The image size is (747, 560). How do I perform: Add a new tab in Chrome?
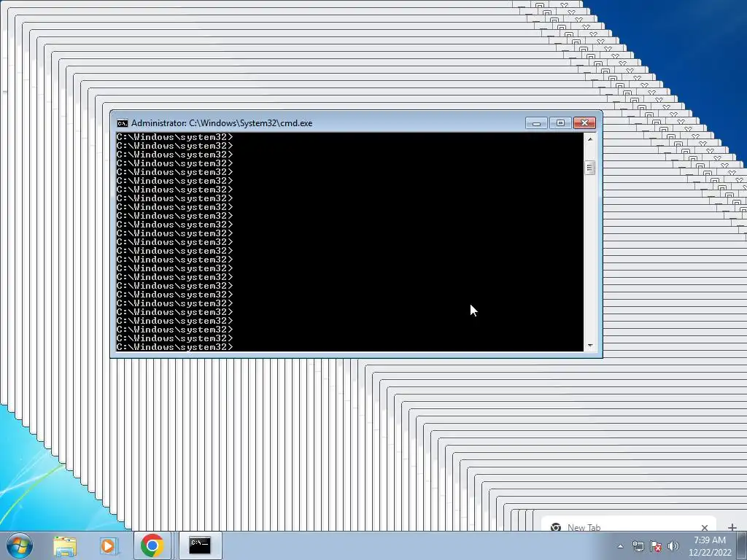(732, 527)
